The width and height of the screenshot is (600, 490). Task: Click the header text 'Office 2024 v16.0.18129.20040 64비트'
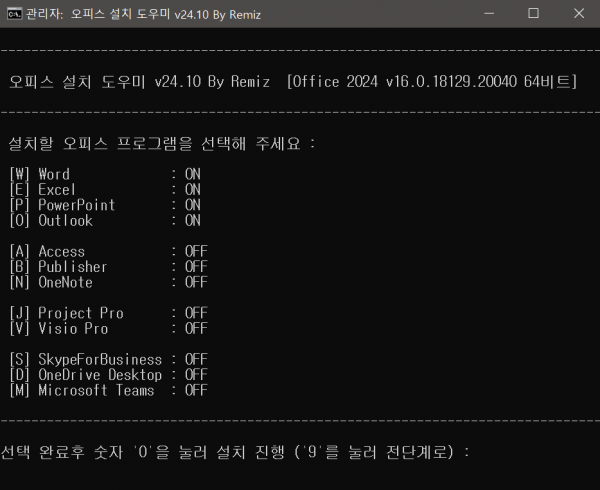pyautogui.click(x=432, y=81)
